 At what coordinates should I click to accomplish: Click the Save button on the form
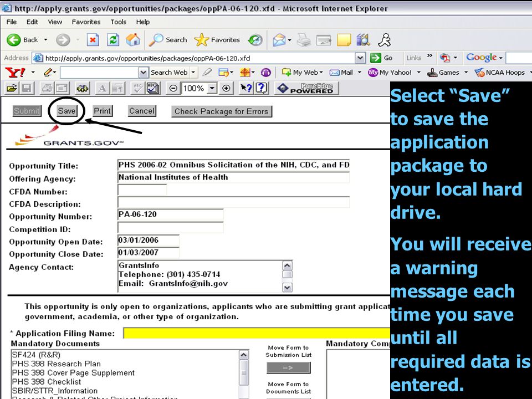[x=66, y=111]
